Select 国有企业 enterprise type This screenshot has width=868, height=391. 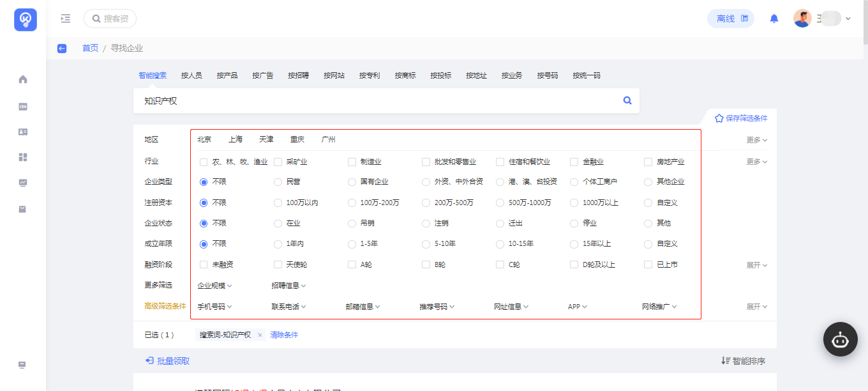tap(352, 181)
